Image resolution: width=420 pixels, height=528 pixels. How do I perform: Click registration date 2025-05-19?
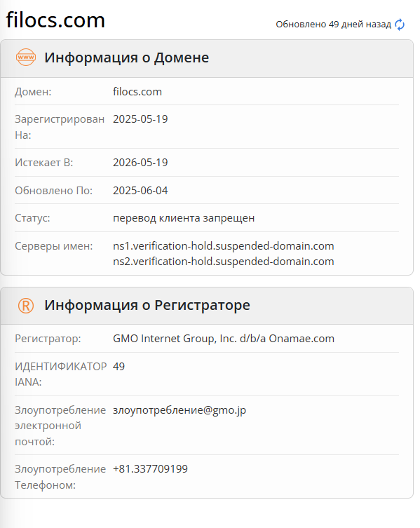point(140,119)
